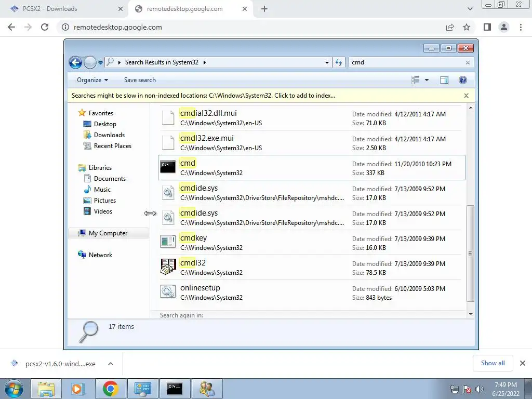Open Chrome tab search chevron

[x=470, y=9]
